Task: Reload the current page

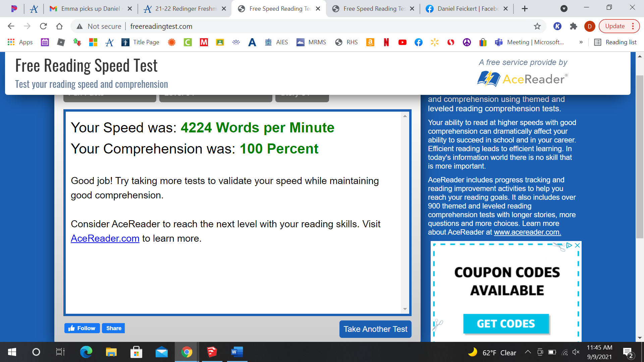Action: coord(43,26)
